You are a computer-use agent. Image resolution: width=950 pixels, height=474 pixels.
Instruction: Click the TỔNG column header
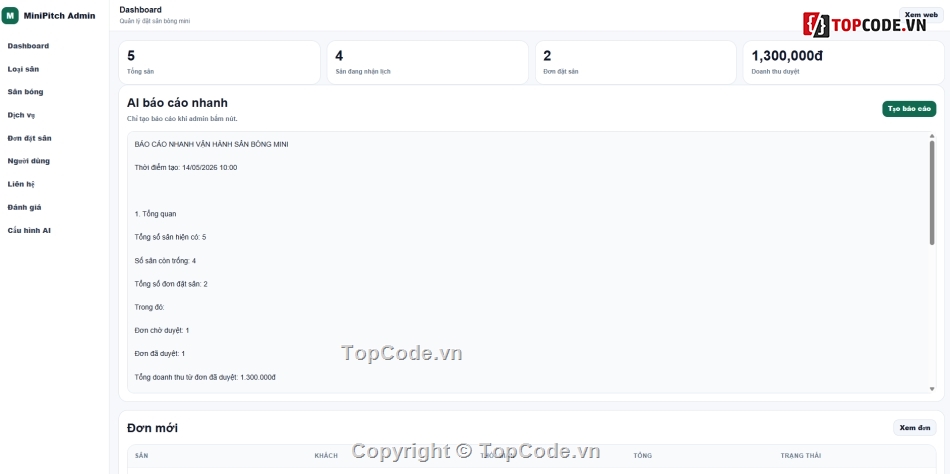click(x=643, y=456)
